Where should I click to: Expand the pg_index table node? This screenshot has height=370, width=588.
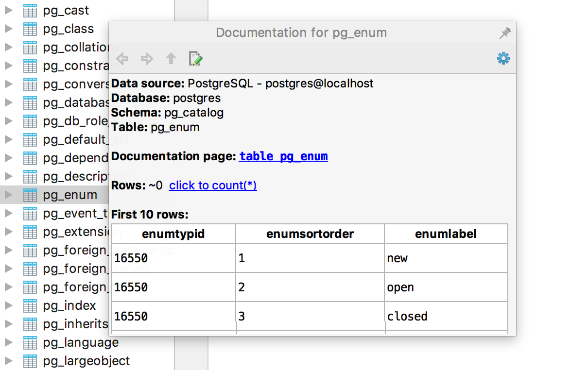pos(8,305)
